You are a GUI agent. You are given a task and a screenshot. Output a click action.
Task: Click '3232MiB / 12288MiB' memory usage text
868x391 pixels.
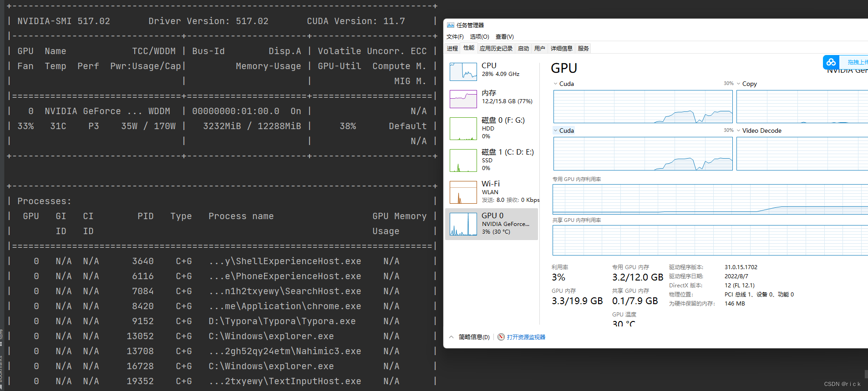[252, 126]
